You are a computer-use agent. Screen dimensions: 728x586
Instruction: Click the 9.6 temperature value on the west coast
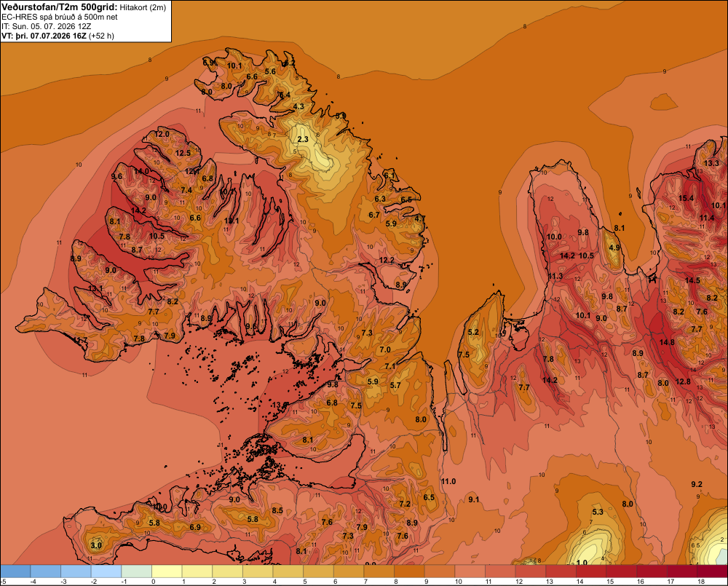click(116, 176)
